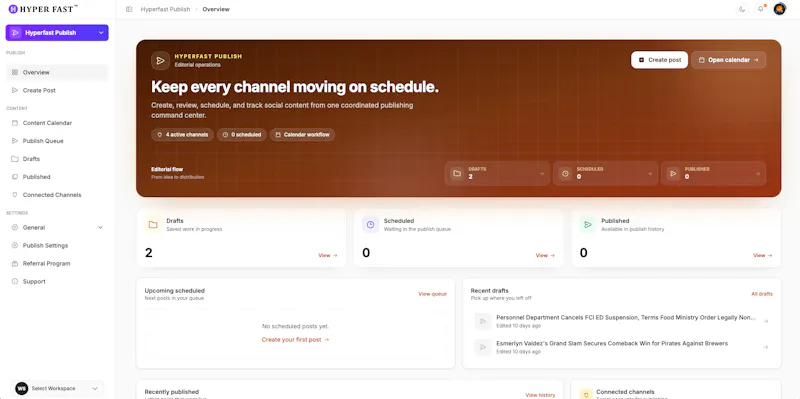The width and height of the screenshot is (800, 399).
Task: Click the icon beside Personnel Department draft
Action: (483, 321)
